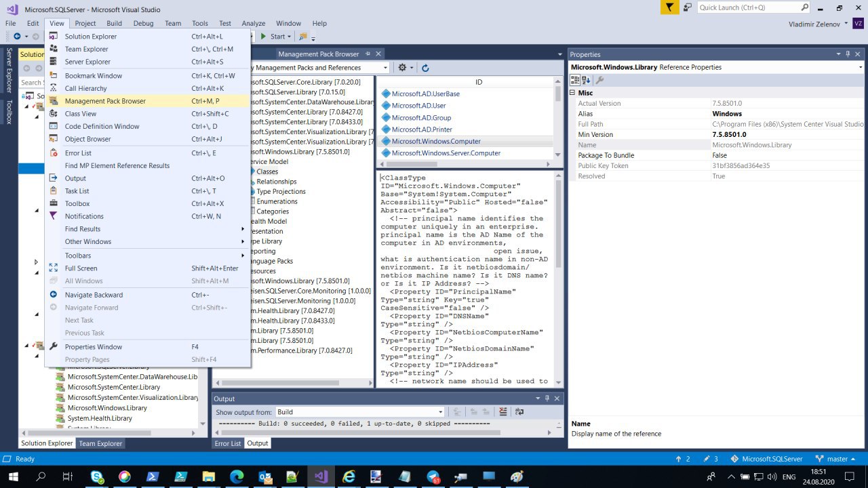
Task: Click the Min Version property value
Action: [x=788, y=134]
